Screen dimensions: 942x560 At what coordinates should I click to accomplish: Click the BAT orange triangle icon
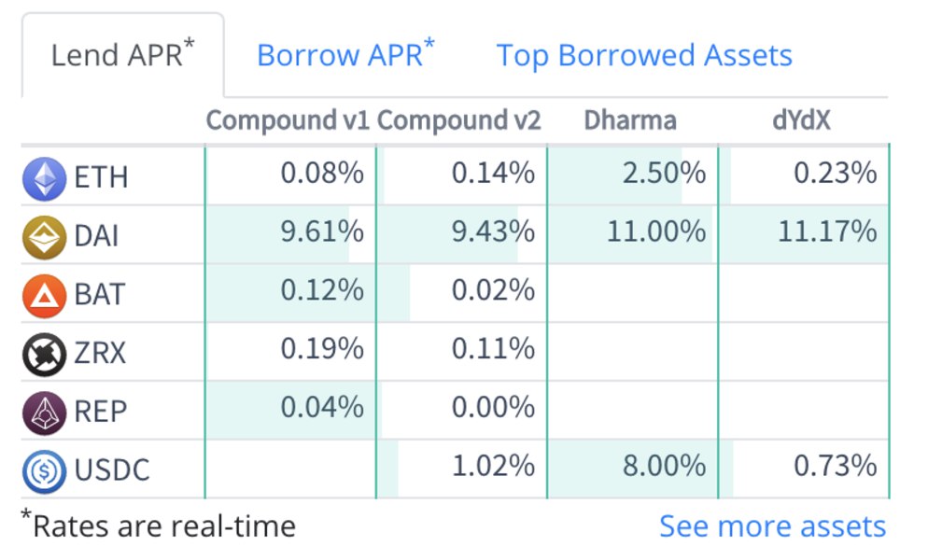coord(45,296)
